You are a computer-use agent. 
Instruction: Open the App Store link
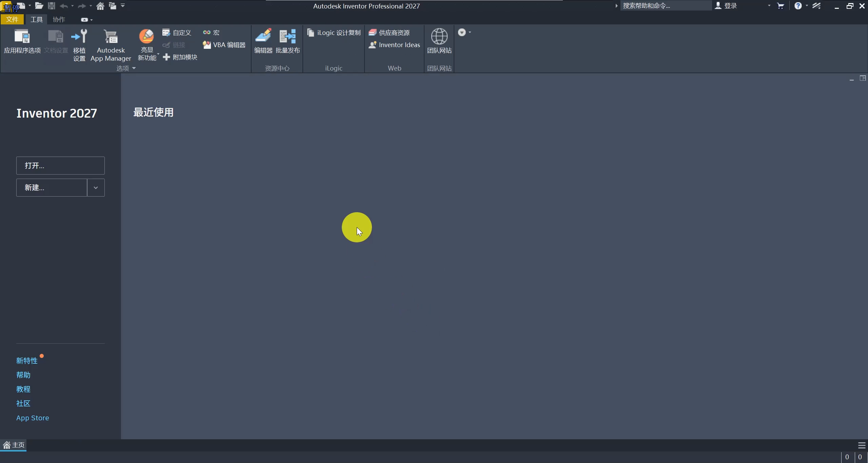[x=33, y=418]
